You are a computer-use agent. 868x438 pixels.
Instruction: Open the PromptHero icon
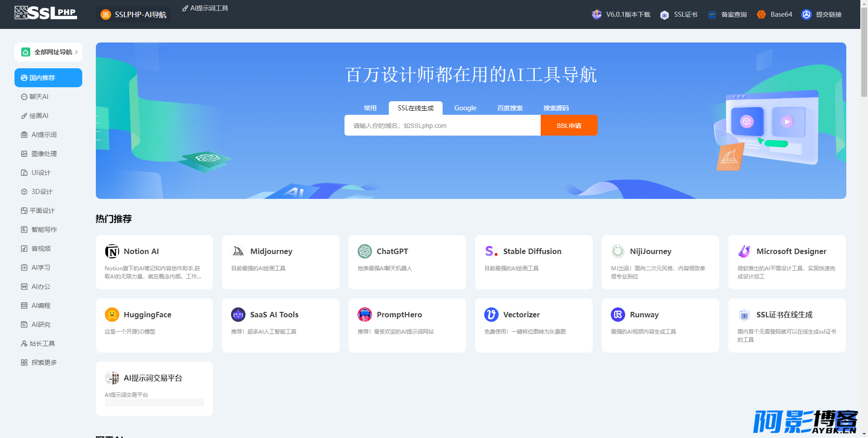(365, 315)
